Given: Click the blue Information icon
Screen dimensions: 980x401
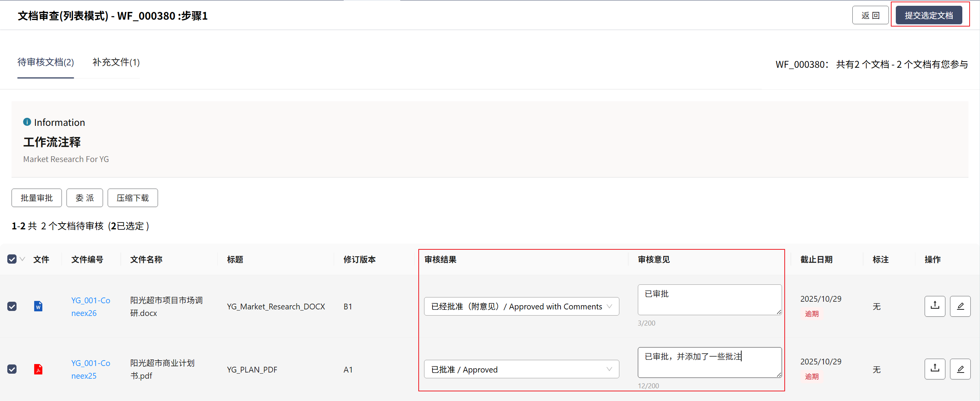Looking at the screenshot, I should [27, 122].
